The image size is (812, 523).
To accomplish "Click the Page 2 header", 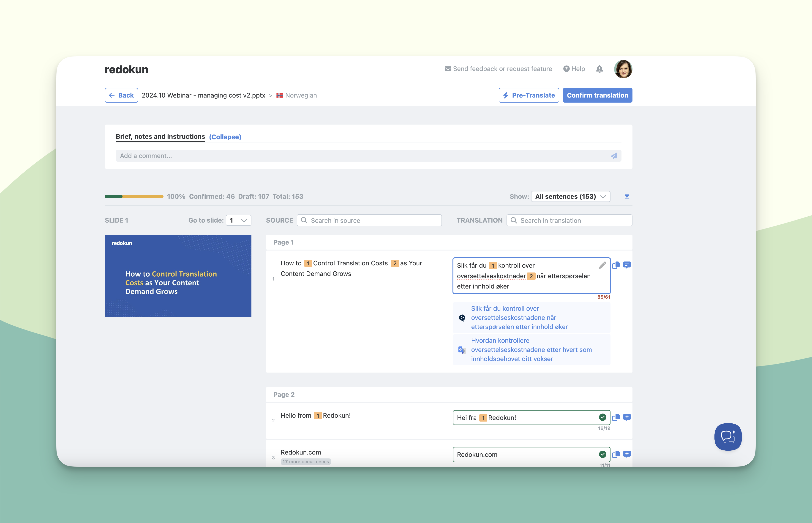I will point(284,394).
